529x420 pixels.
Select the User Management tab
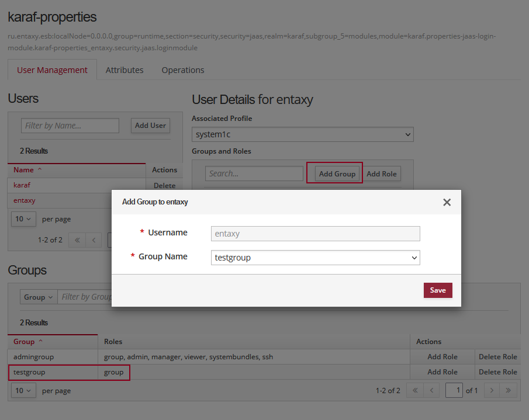point(52,70)
